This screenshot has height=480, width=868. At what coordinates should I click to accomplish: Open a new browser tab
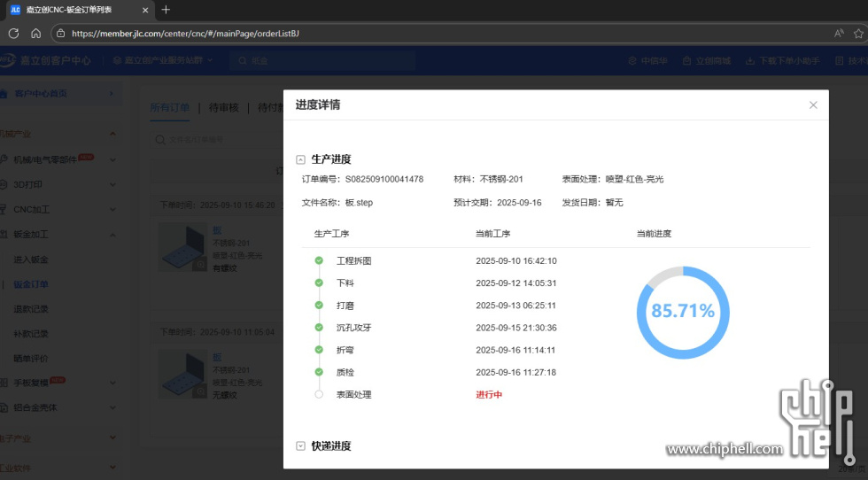[166, 10]
